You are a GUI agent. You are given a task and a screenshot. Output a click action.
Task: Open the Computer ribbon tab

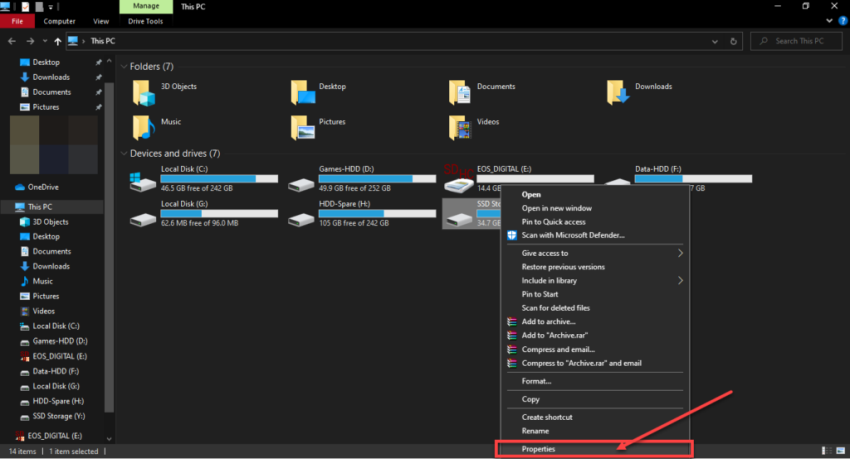(59, 21)
